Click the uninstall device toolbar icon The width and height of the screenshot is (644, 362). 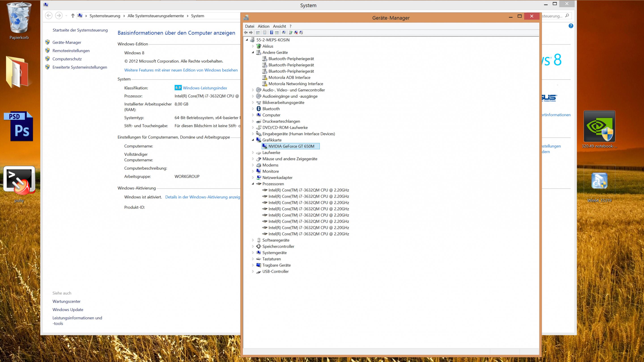pos(296,32)
